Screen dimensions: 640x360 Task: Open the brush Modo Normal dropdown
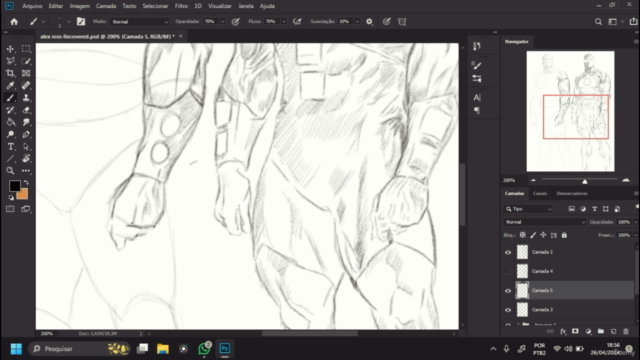pos(140,22)
